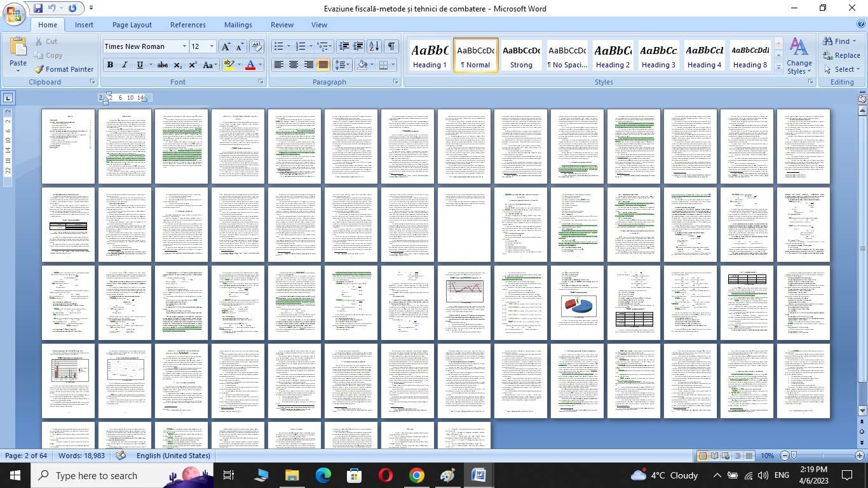Image resolution: width=868 pixels, height=488 pixels.
Task: Show paragraph marks
Action: tap(391, 46)
